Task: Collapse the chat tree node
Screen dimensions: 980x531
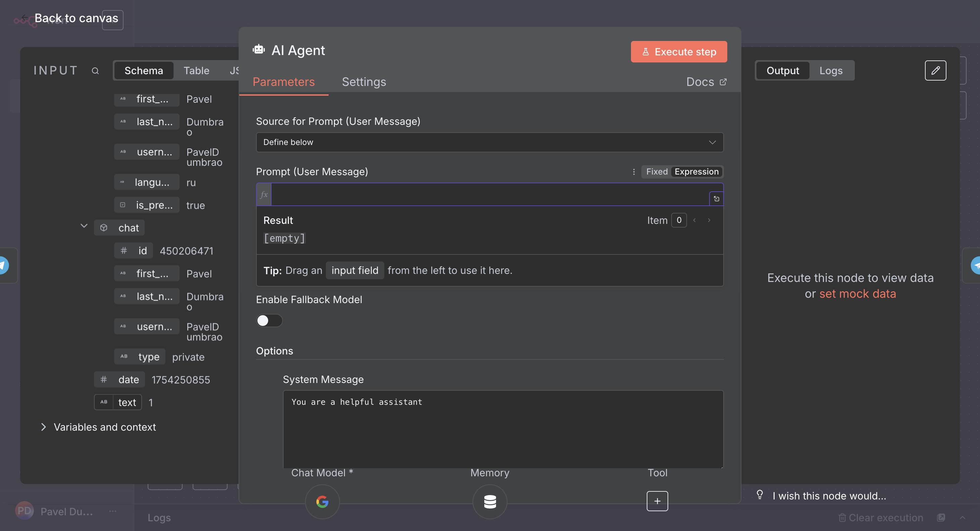Action: pos(84,226)
